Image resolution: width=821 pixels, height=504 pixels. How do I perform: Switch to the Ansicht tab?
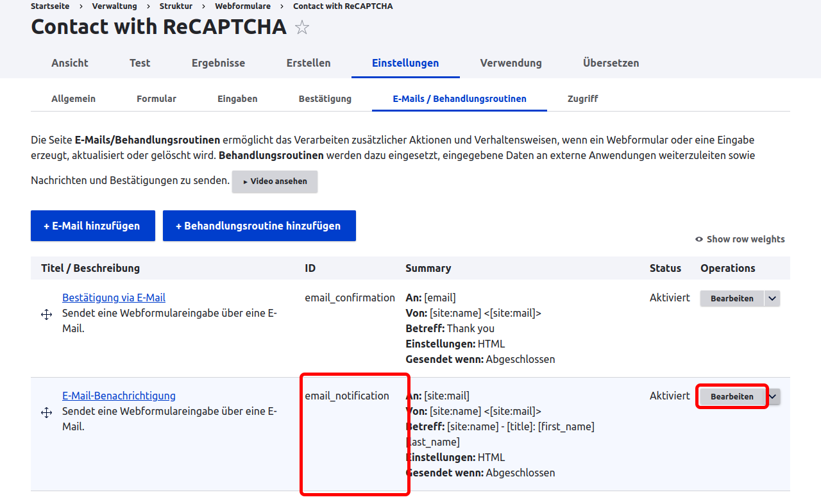pos(70,63)
